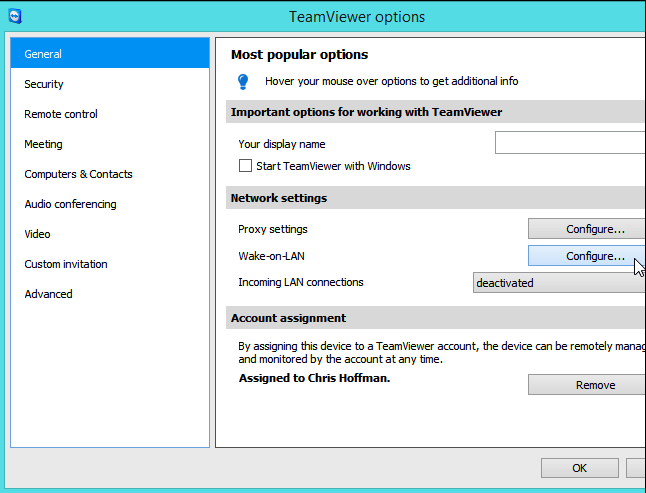The width and height of the screenshot is (646, 493).
Task: Configure Wake-on-LAN
Action: [587, 256]
